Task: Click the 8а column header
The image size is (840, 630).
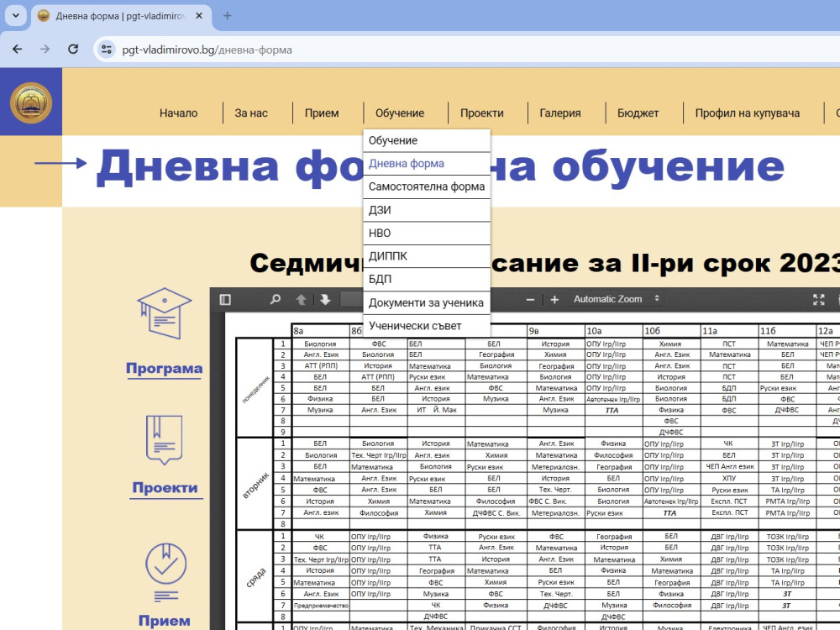Action: pyautogui.click(x=320, y=331)
